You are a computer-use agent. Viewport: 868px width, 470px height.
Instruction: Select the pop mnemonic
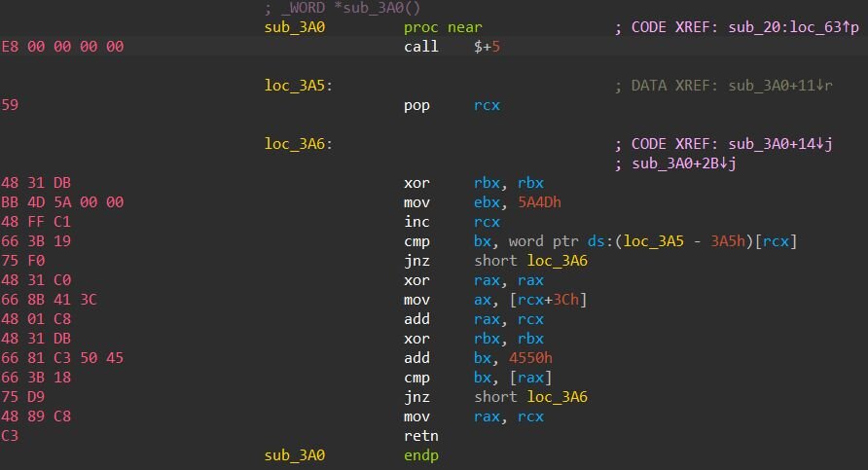tap(416, 105)
